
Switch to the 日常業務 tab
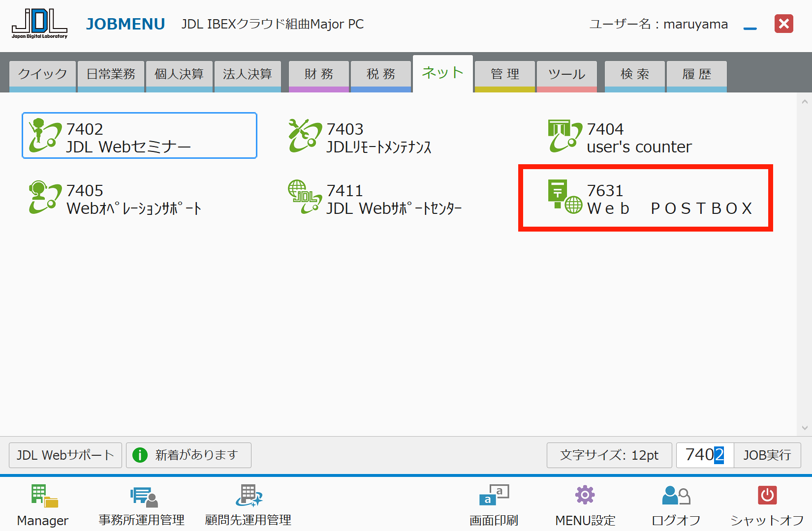(x=111, y=76)
